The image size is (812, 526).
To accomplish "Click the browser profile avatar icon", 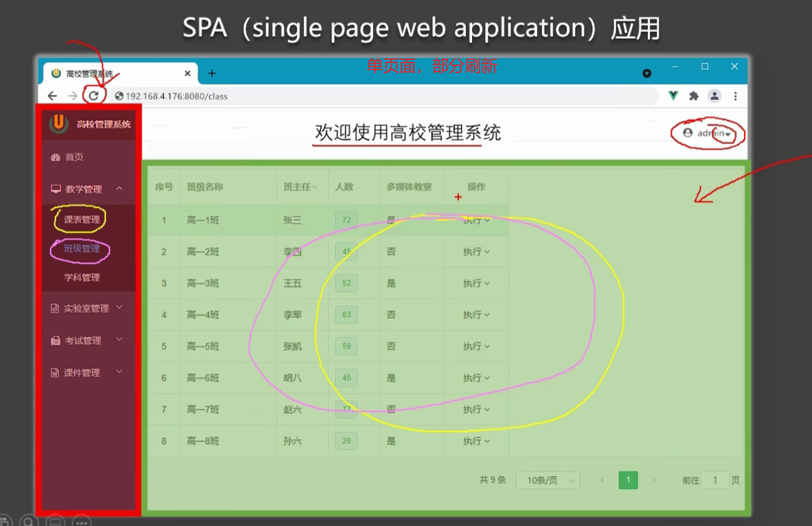I will coord(715,96).
